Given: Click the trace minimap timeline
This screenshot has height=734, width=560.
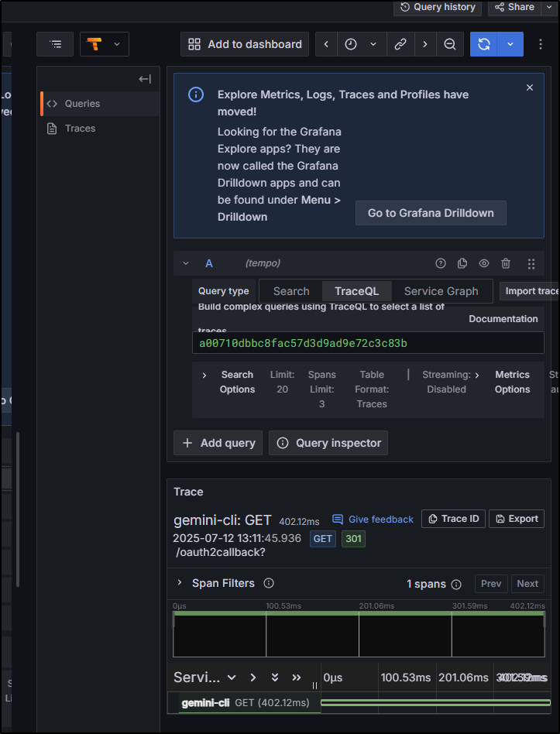Looking at the screenshot, I should tap(359, 634).
